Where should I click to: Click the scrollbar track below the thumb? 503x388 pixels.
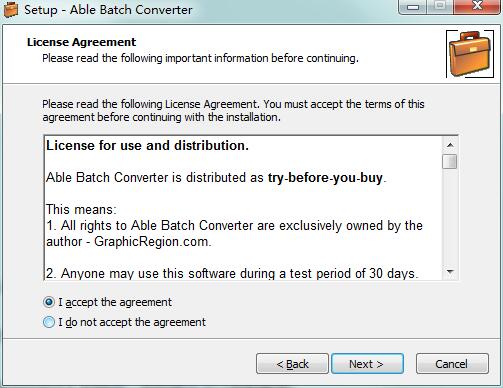pos(450,217)
